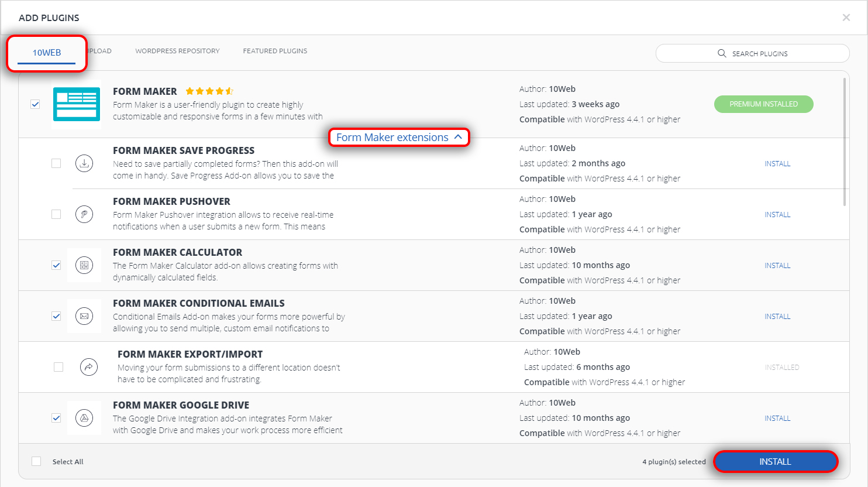This screenshot has height=487, width=868.
Task: Click the '4 plugin(s) selected' text
Action: pyautogui.click(x=674, y=462)
